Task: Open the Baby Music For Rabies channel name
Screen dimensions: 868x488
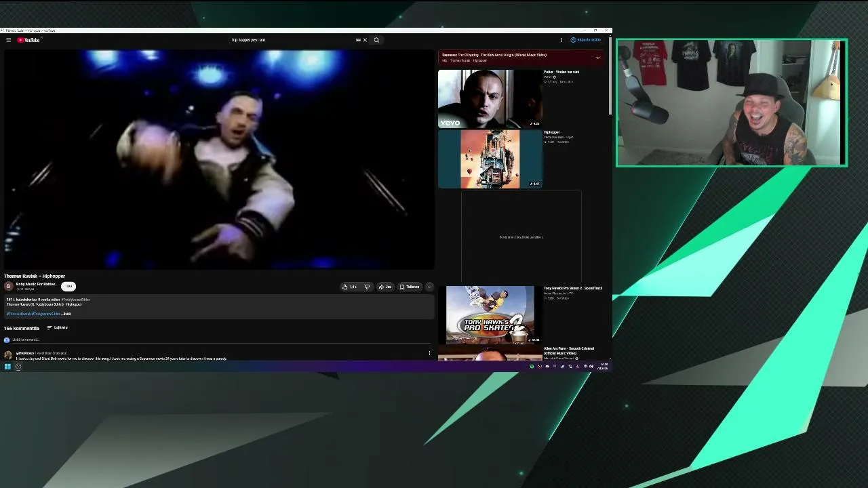Action: coord(35,284)
